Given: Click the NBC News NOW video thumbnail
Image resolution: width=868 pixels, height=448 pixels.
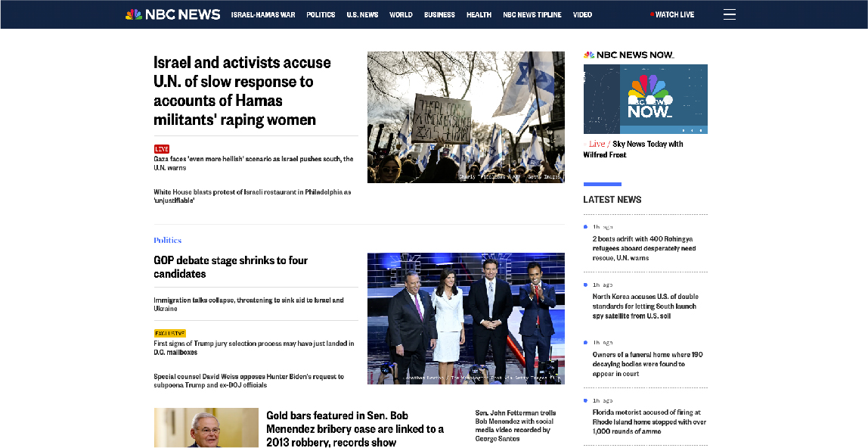Looking at the screenshot, I should tap(645, 99).
